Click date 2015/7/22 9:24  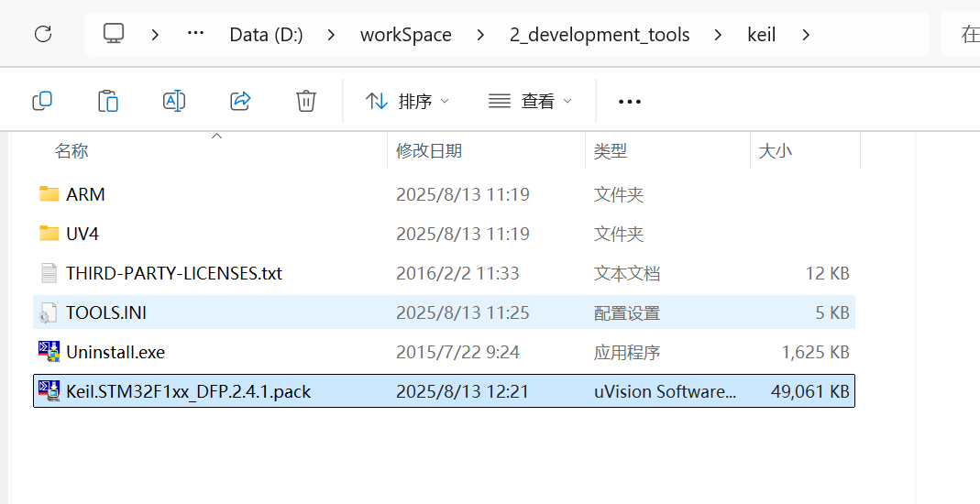pyautogui.click(x=457, y=352)
